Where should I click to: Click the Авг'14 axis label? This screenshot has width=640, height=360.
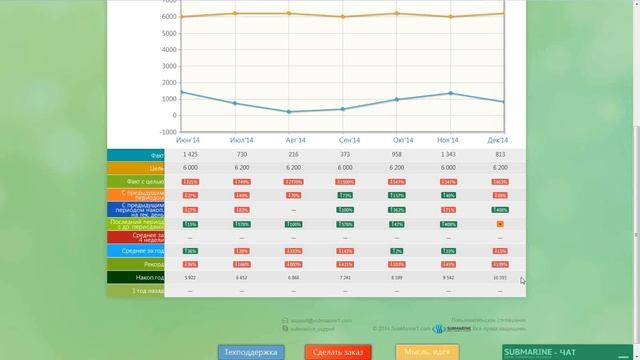tap(296, 140)
